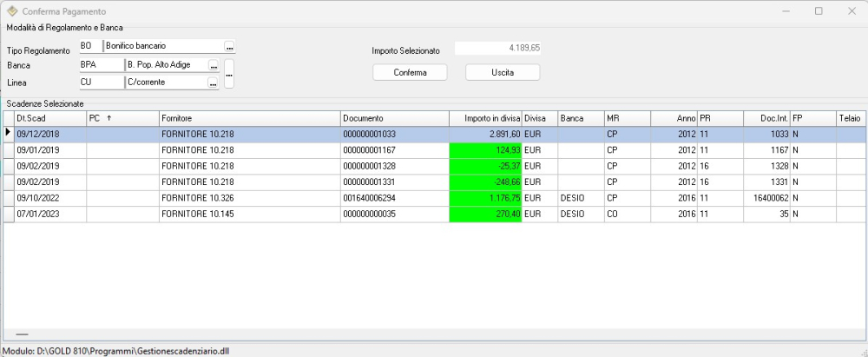Click the Conferma Pagamento title bar icon

pyautogui.click(x=11, y=11)
